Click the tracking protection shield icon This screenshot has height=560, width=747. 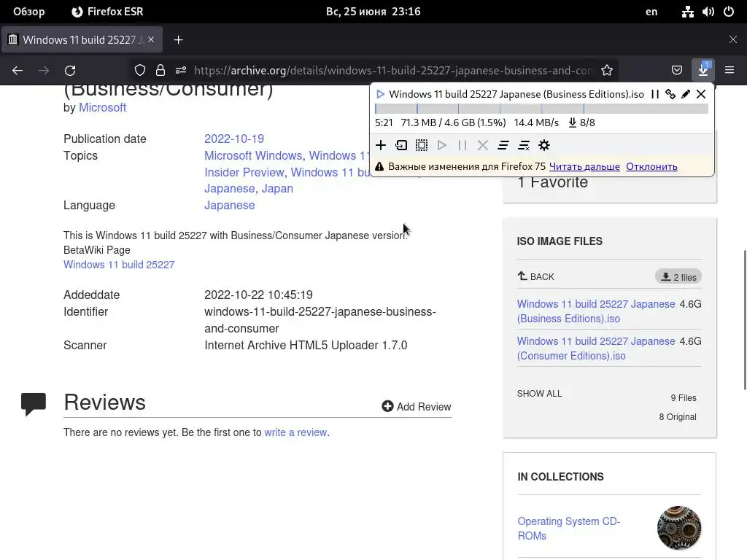pyautogui.click(x=140, y=71)
